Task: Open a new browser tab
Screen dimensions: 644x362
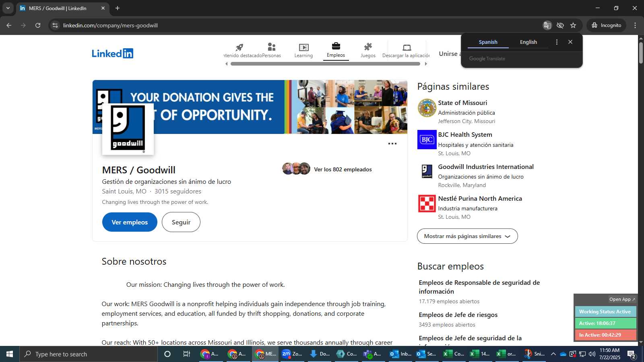Action: (118, 8)
